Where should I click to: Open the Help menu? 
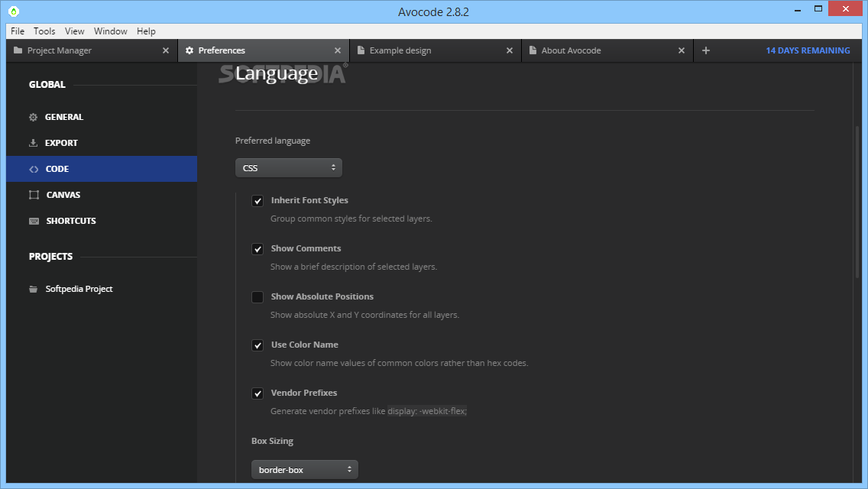tap(146, 31)
